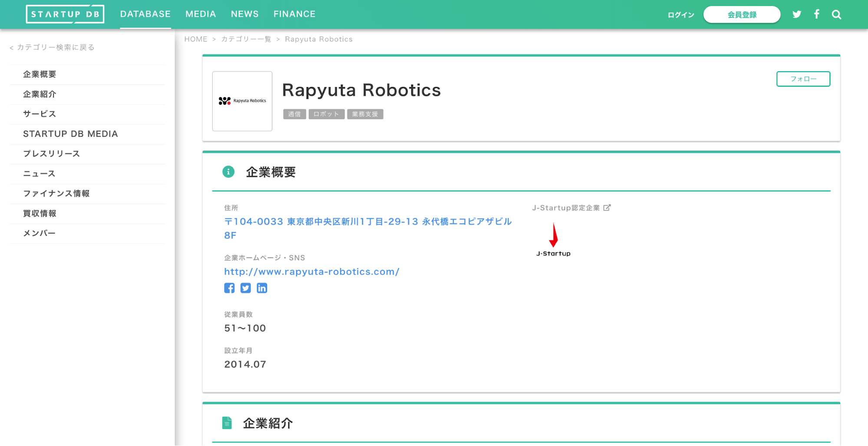Select ファイナンス情報 in sidebar

click(87, 194)
